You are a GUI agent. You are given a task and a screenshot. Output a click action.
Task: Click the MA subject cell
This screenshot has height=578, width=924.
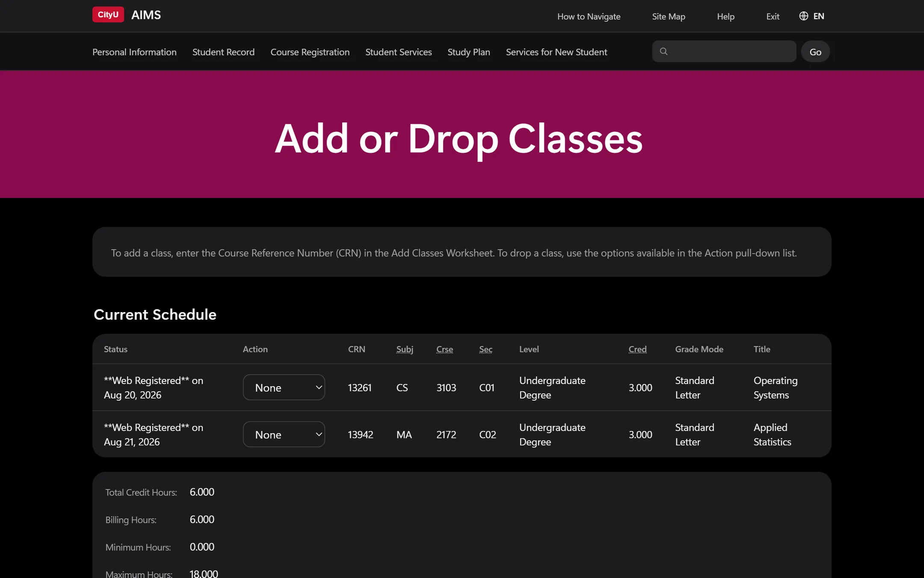coord(404,435)
